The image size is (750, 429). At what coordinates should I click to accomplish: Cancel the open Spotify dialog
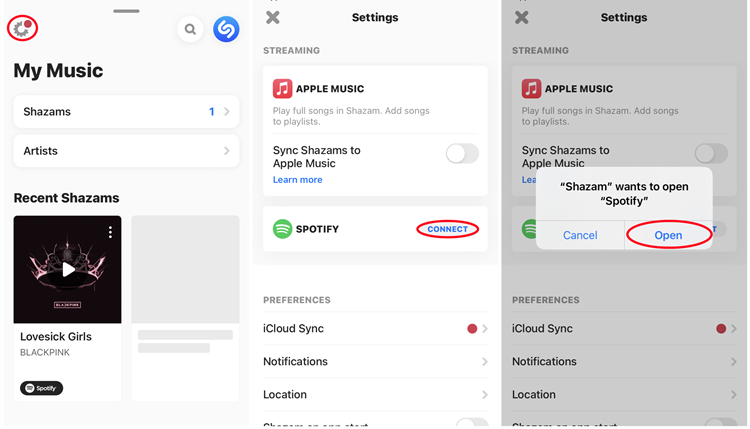tap(580, 235)
